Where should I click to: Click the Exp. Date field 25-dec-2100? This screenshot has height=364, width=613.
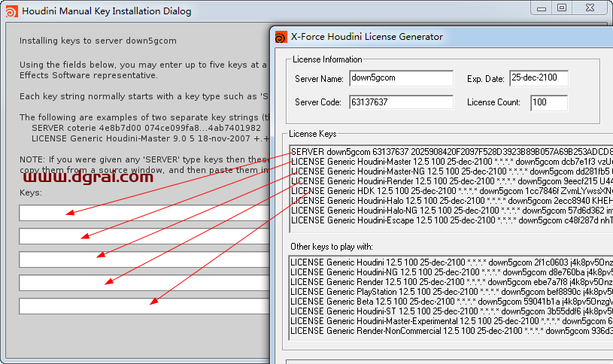click(539, 78)
